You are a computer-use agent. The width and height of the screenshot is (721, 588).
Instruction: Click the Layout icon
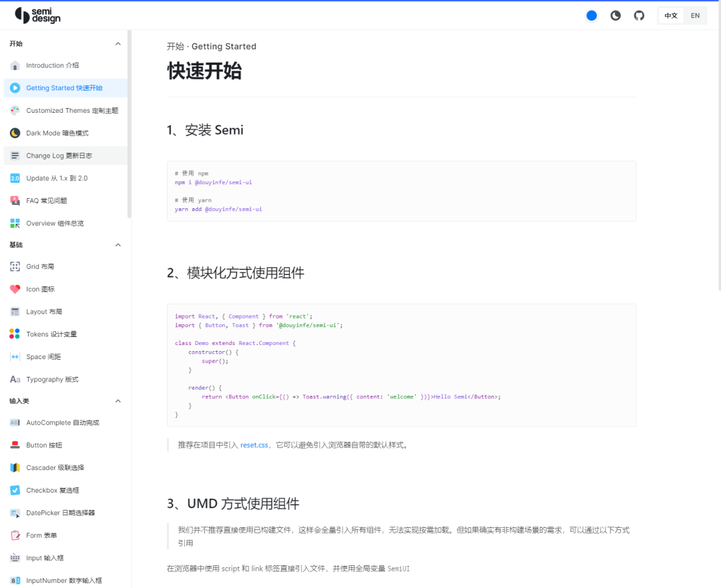pyautogui.click(x=15, y=312)
